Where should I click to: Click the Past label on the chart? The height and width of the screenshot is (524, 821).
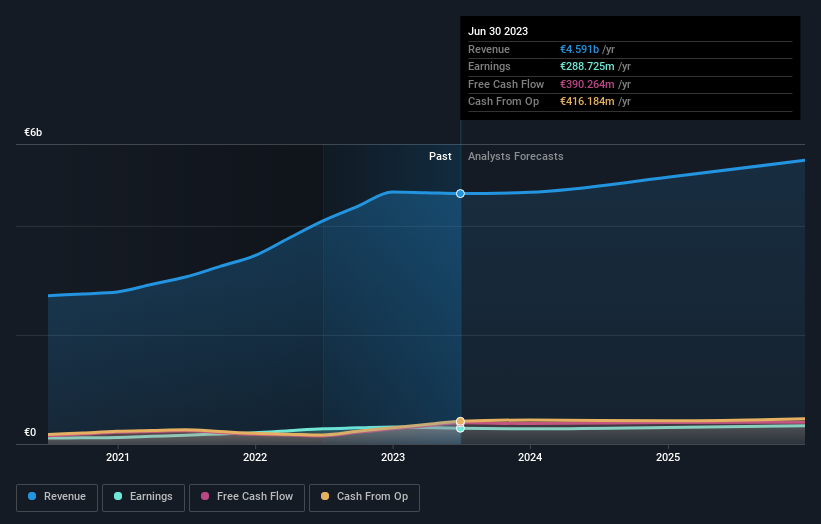pyautogui.click(x=440, y=157)
